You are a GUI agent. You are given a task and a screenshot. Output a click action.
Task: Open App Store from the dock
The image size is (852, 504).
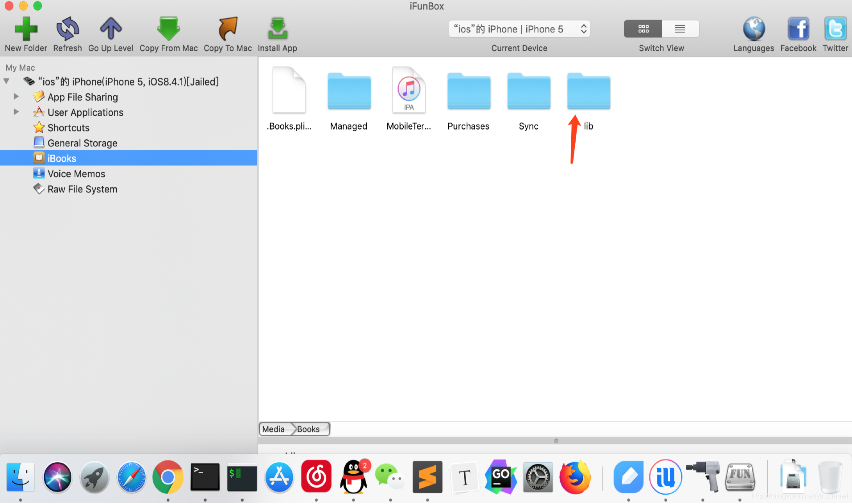click(279, 477)
